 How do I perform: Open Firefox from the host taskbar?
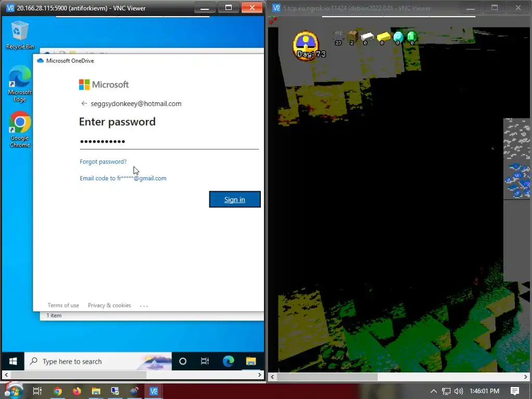pos(77,391)
